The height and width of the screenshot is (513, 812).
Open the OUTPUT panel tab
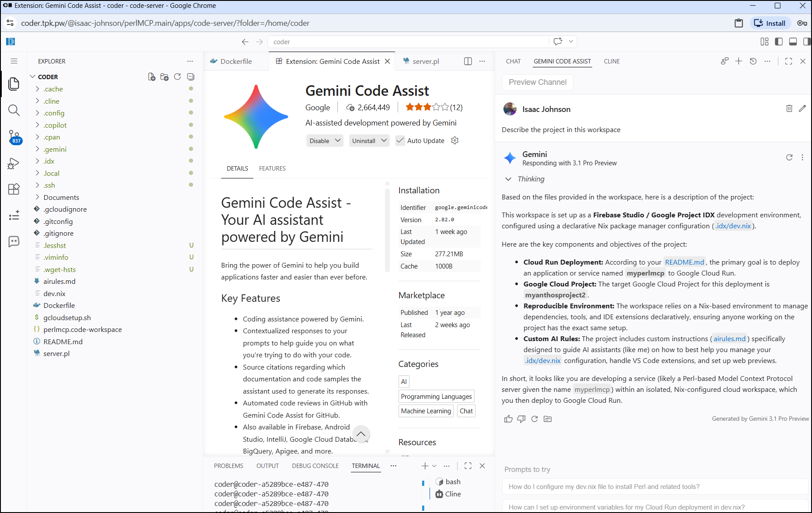tap(267, 466)
